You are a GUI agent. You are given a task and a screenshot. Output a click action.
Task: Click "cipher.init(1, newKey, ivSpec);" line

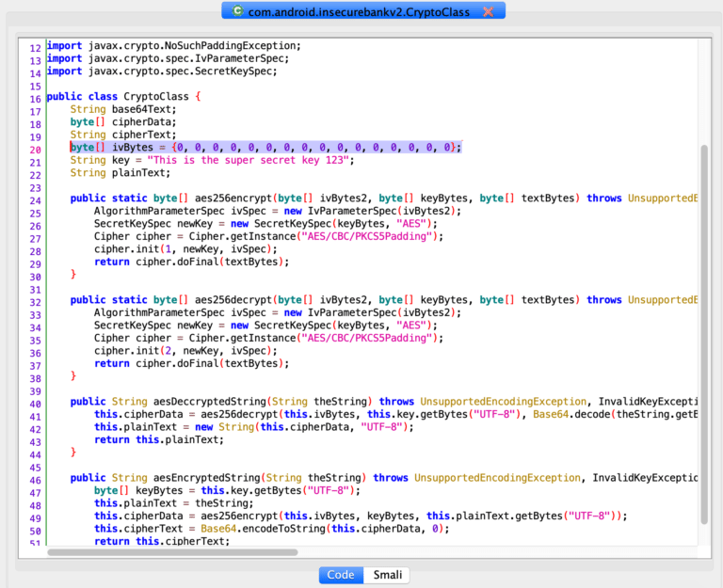(185, 249)
